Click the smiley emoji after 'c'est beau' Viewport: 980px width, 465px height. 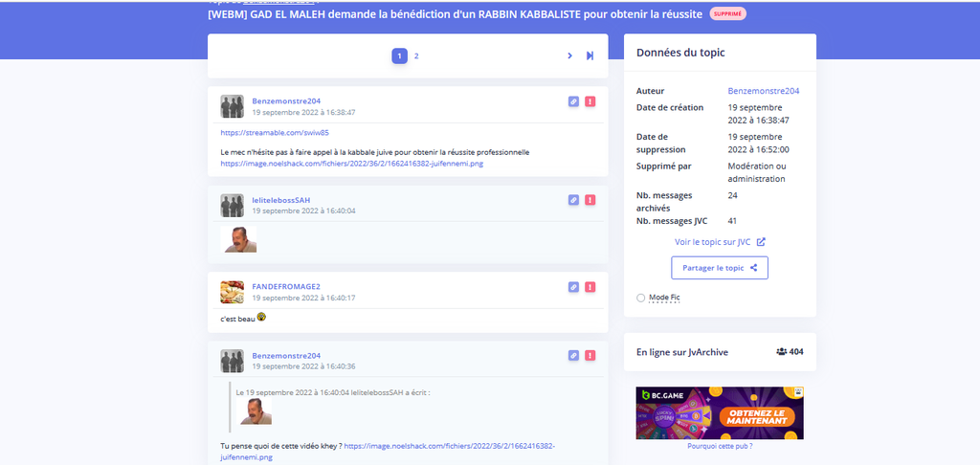[x=261, y=318]
